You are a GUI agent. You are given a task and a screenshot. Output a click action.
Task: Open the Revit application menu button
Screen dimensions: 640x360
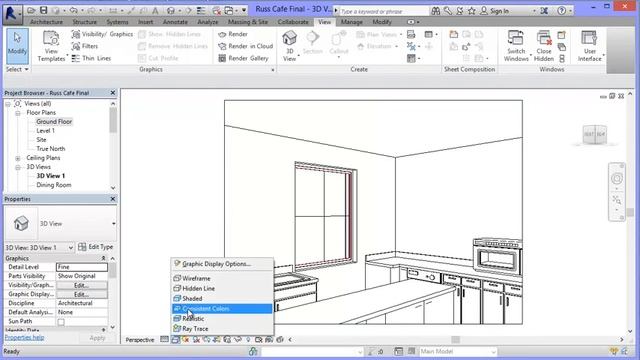[12, 14]
